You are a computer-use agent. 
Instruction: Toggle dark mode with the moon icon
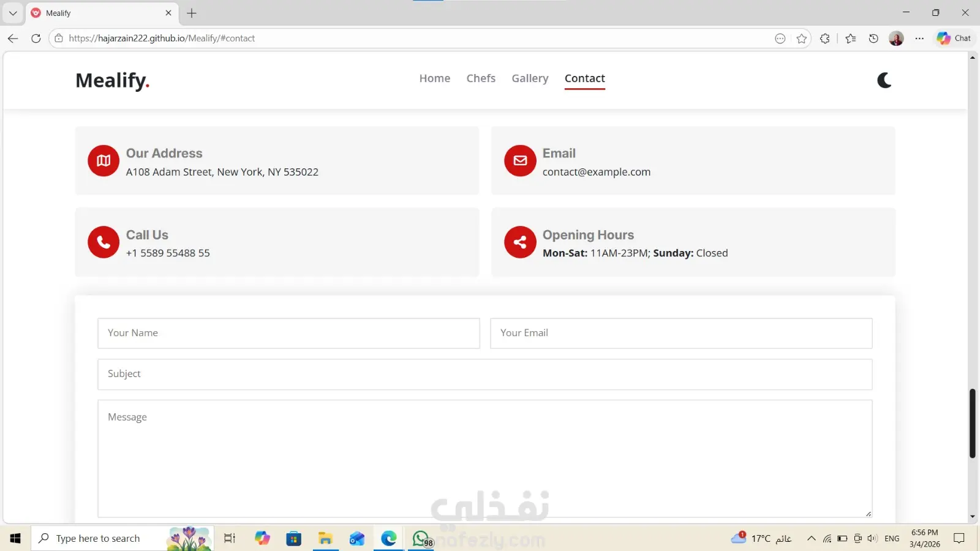pos(884,80)
